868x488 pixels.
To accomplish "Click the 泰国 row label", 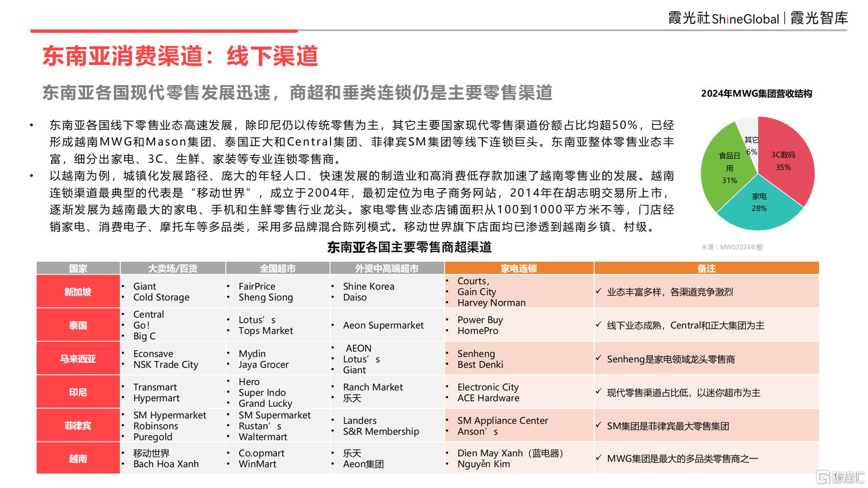I will pos(78,325).
